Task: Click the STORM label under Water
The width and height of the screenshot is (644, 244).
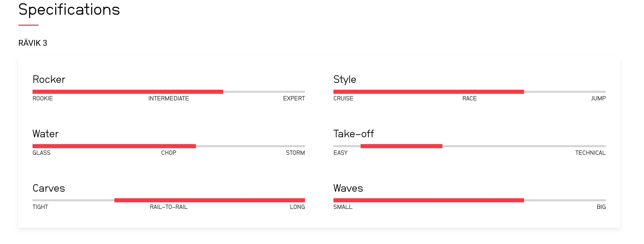Action: click(x=295, y=153)
